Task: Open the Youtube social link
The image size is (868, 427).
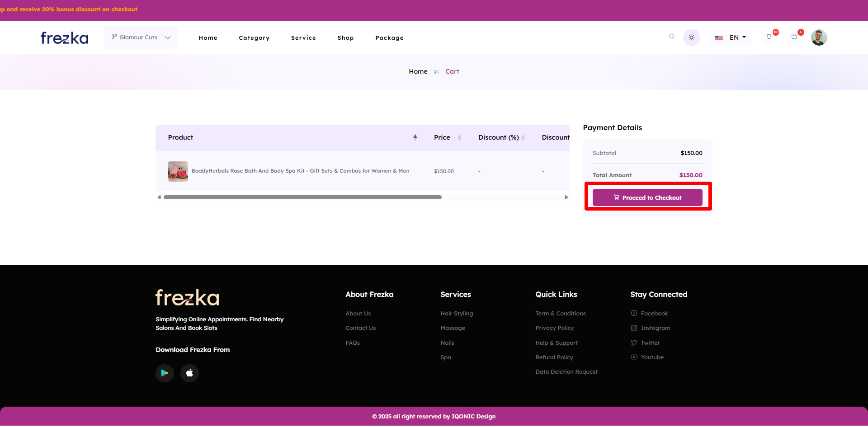Action: point(652,357)
